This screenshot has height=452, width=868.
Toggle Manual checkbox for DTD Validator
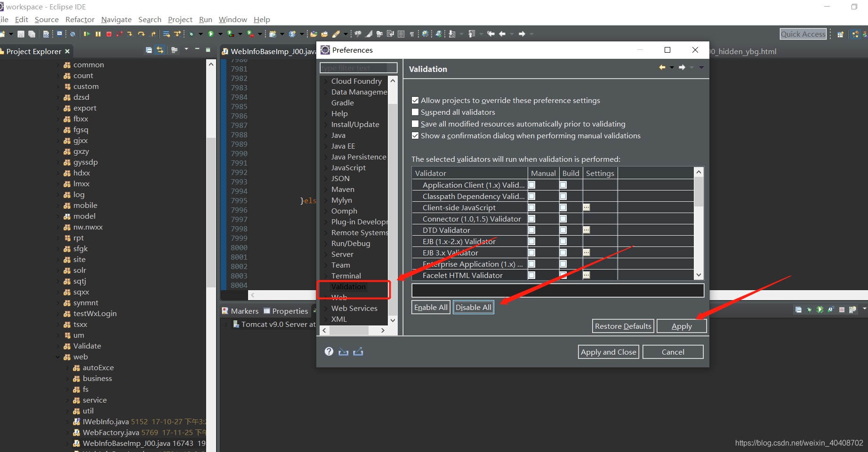click(x=532, y=230)
